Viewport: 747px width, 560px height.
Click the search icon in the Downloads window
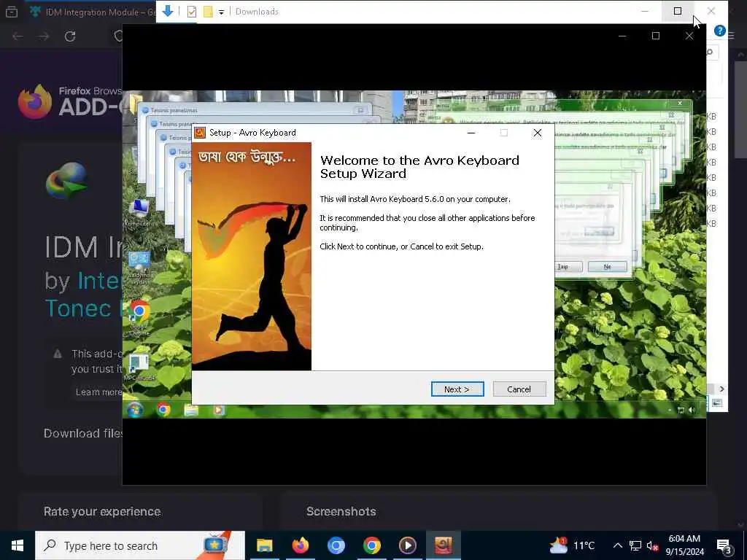(x=709, y=52)
